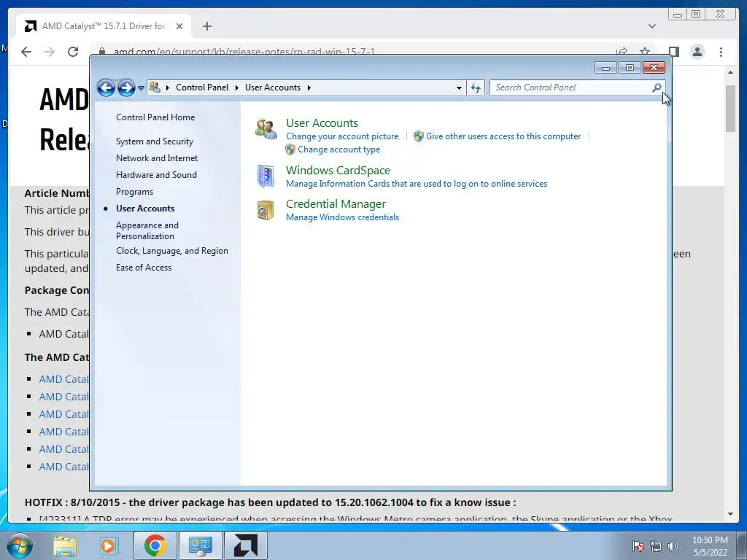Open Appearance and Personalization category

tap(147, 230)
